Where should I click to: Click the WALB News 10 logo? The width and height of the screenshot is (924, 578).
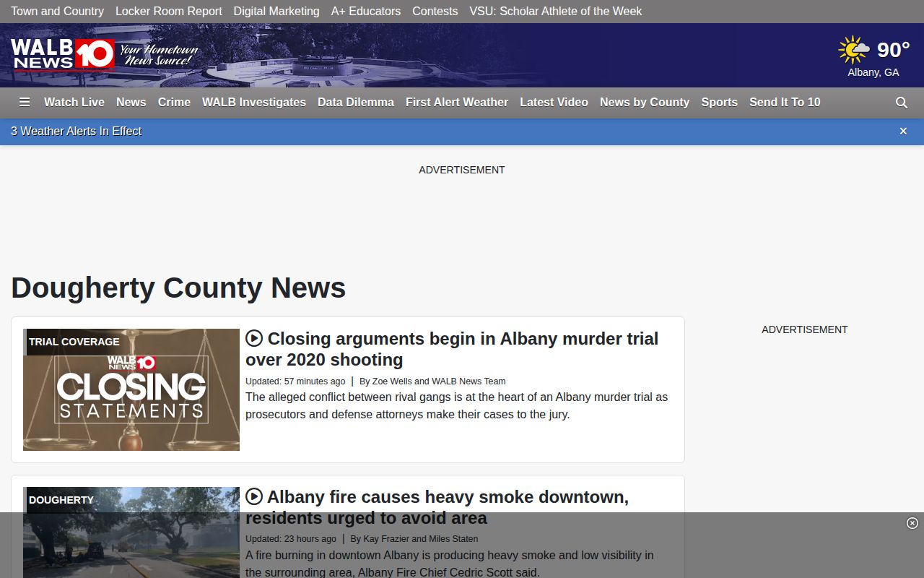pos(63,54)
